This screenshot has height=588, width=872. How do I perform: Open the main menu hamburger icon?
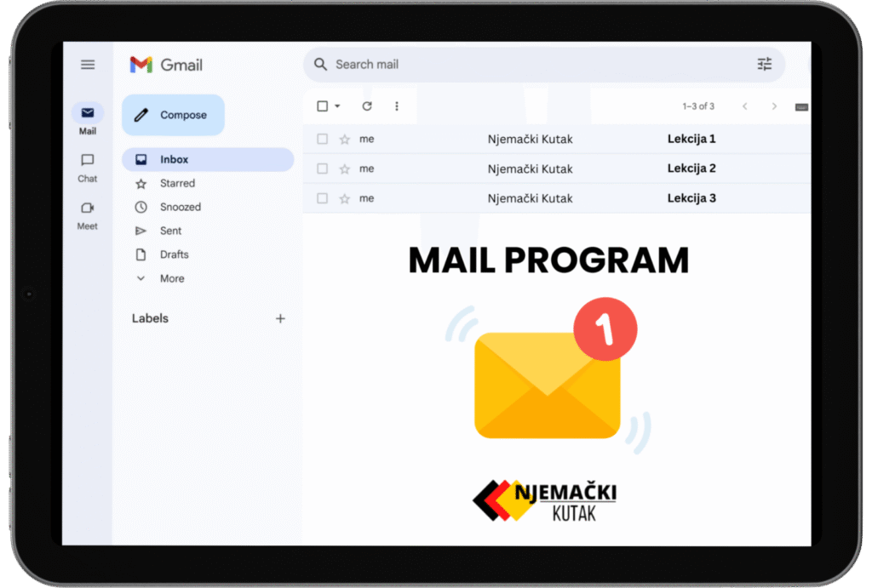87,65
